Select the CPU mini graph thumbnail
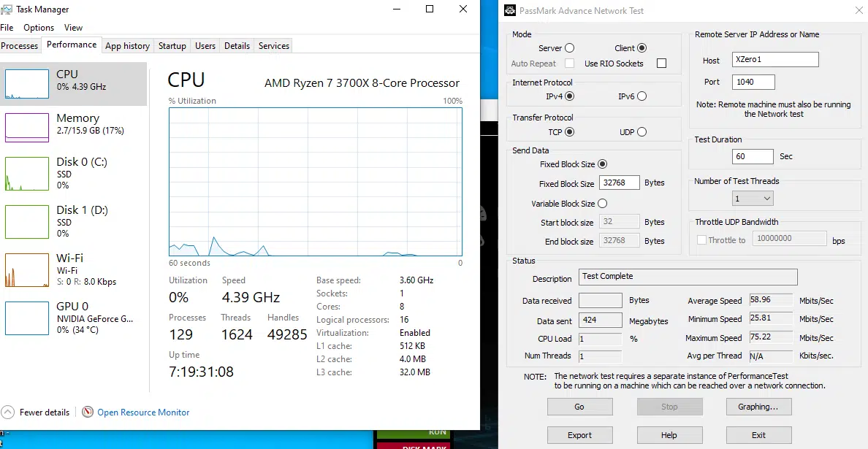This screenshot has height=449, width=868. coord(27,84)
